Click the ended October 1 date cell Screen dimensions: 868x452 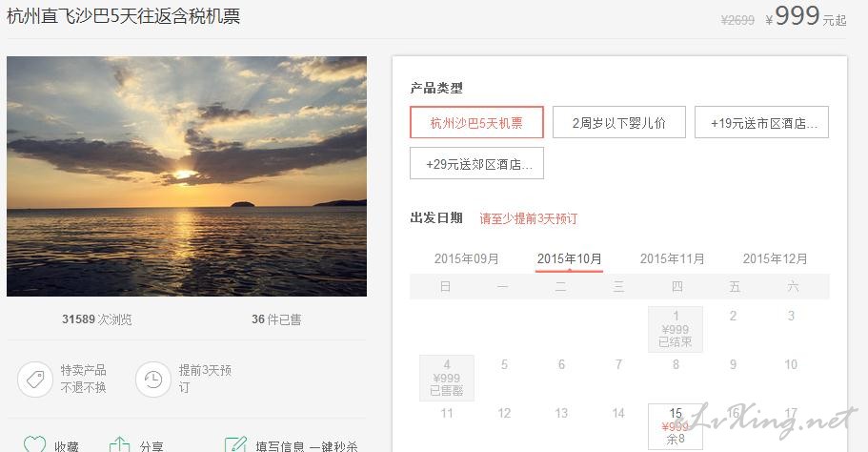(676, 329)
